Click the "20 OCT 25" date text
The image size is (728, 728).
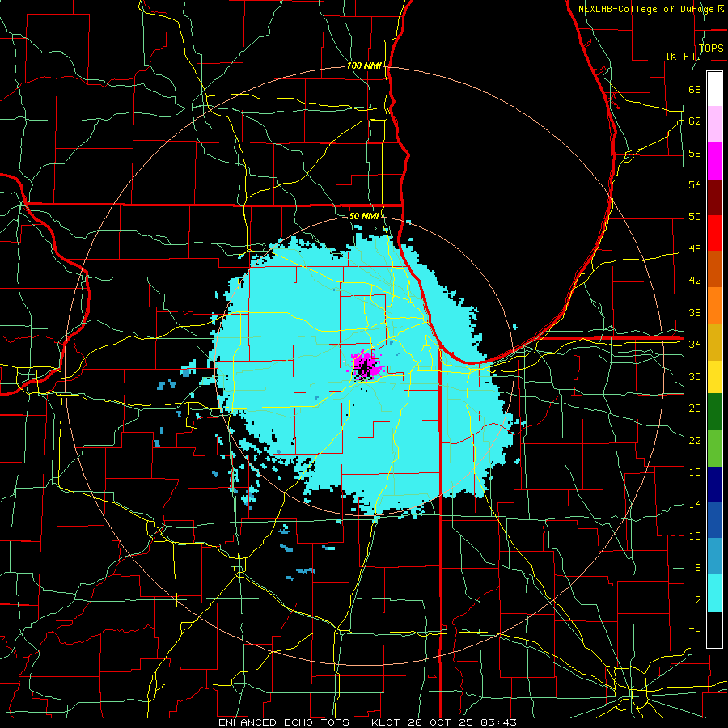click(x=442, y=722)
